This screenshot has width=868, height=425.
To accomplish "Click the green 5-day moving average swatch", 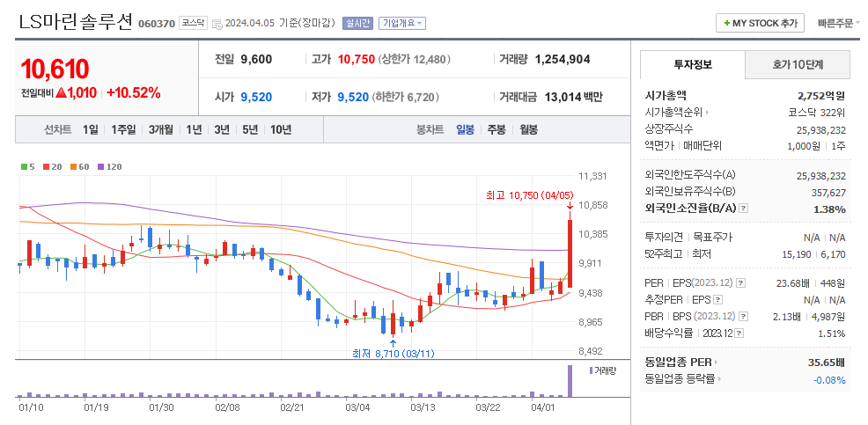I will coord(24,166).
